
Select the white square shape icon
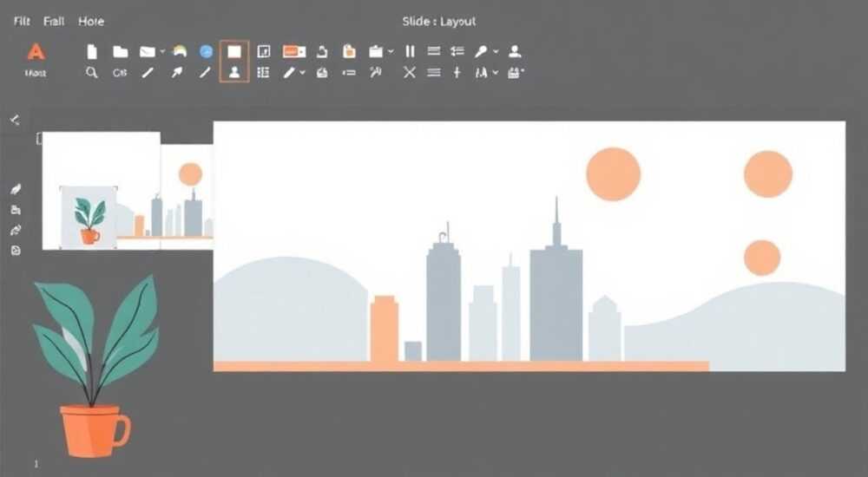234,51
